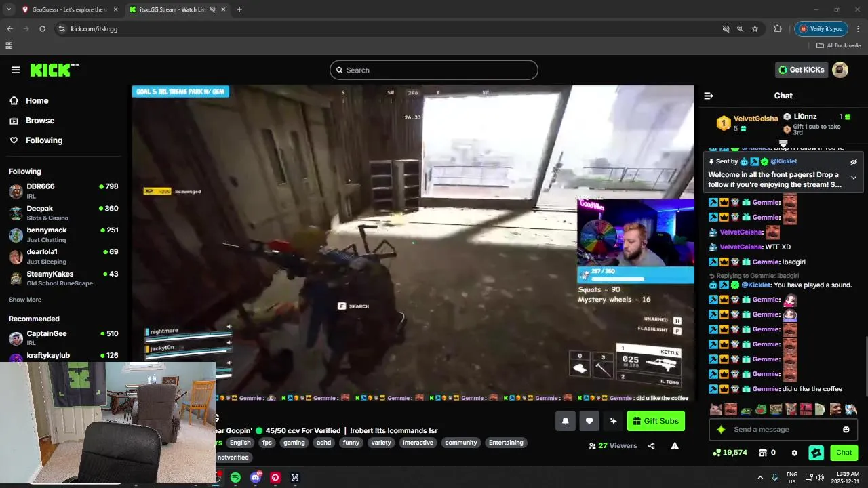Viewport: 868px width, 488px height.
Task: Open the channel points 19,574 balance
Action: click(x=730, y=453)
